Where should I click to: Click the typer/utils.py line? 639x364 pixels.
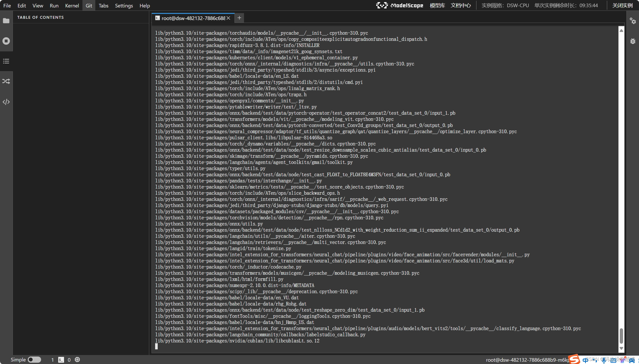[210, 169]
